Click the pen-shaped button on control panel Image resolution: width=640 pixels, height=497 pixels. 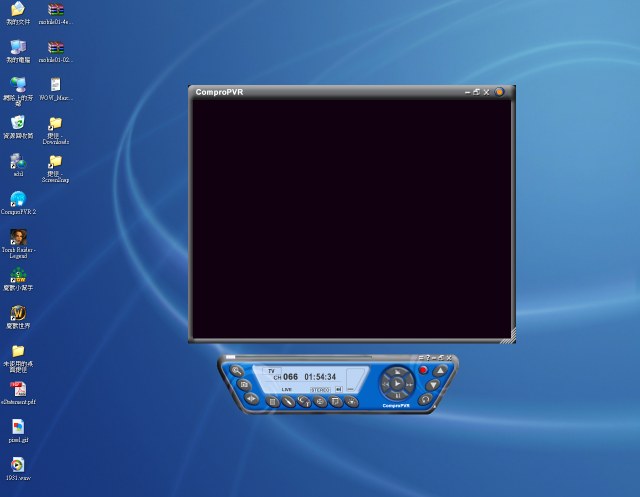point(288,402)
